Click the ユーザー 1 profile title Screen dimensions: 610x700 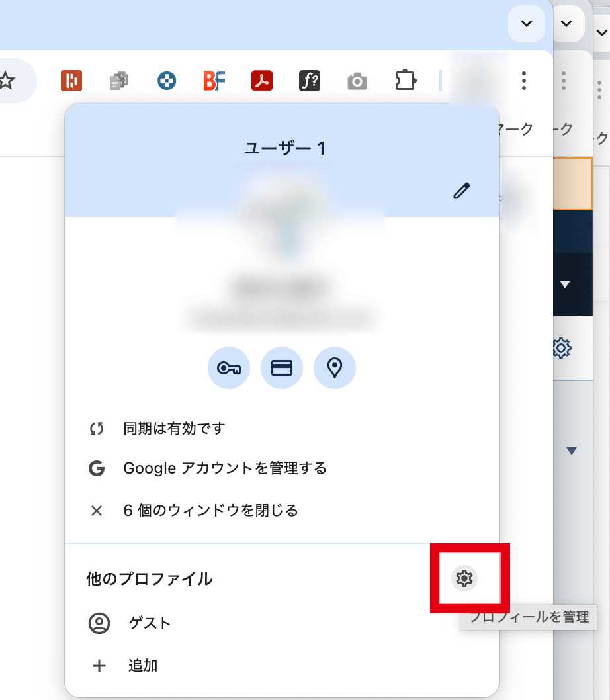285,148
